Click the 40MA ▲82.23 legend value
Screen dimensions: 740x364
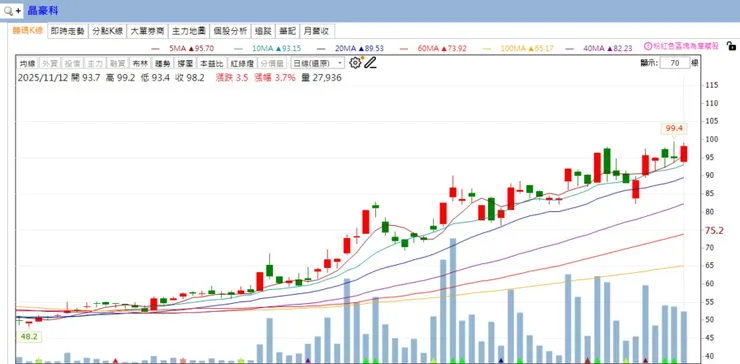pos(608,48)
